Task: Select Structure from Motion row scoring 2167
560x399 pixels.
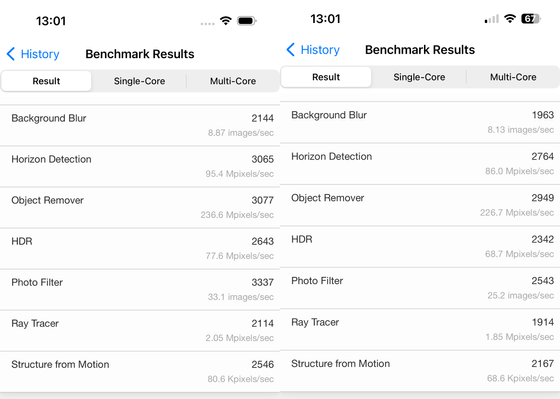Action: (420, 371)
